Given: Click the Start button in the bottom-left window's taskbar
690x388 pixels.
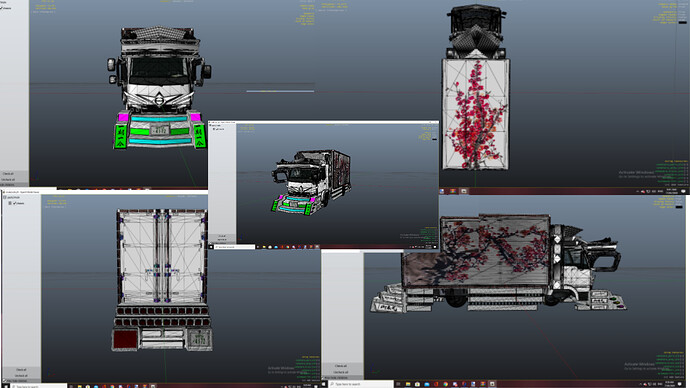Looking at the screenshot, I should tap(6, 386).
